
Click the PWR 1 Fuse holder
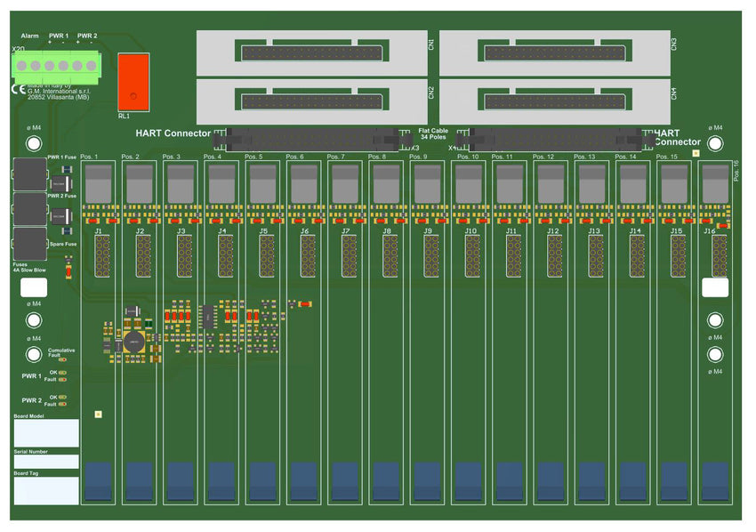pos(29,176)
